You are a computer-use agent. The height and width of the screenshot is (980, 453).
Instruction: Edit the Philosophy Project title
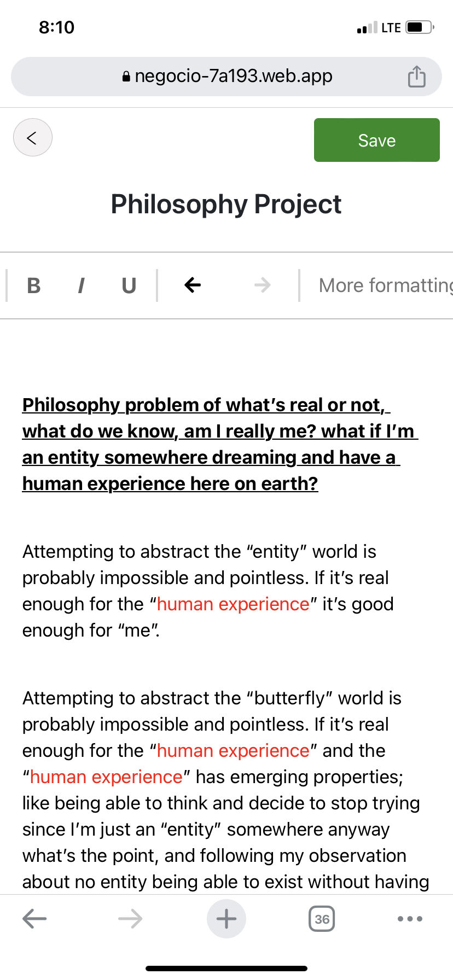[x=226, y=205]
